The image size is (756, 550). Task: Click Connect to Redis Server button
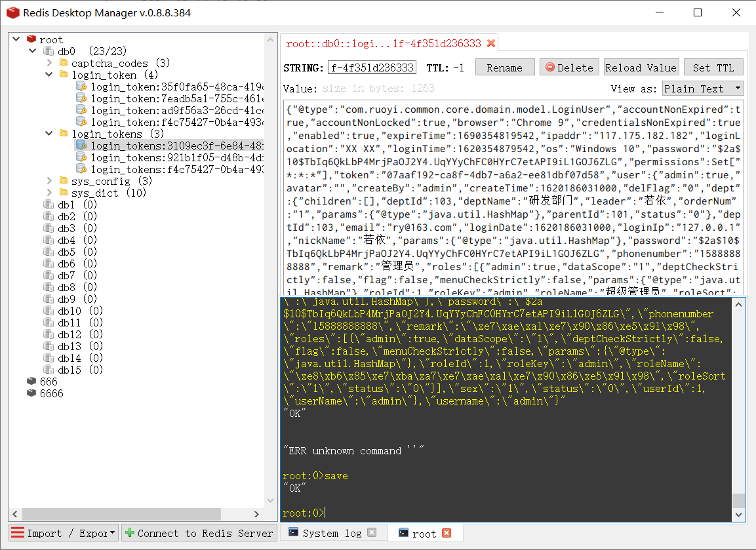[x=199, y=533]
